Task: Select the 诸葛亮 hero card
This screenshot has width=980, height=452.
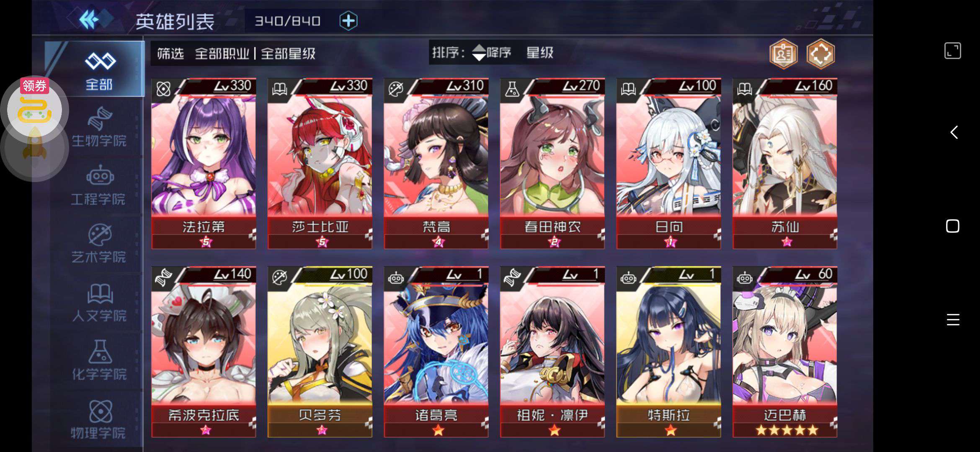Action: 436,352
